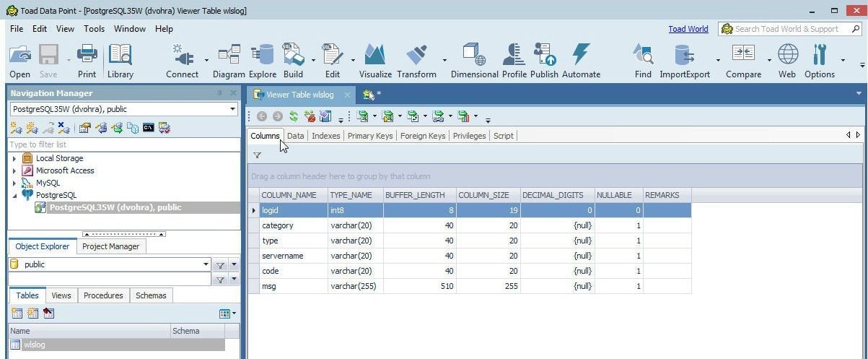This screenshot has height=359, width=868.
Task: Click the connection properties icon in Navigation Manager
Action: pyautogui.click(x=85, y=128)
